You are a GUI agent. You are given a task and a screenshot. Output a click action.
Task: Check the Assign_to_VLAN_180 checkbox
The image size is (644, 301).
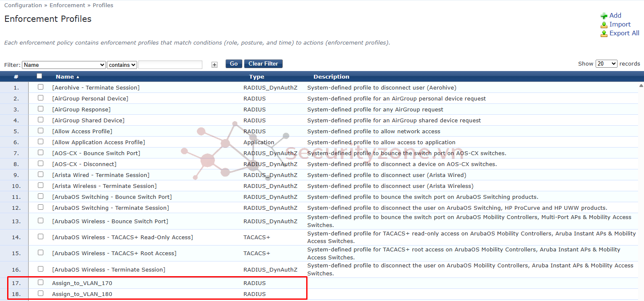40,293
